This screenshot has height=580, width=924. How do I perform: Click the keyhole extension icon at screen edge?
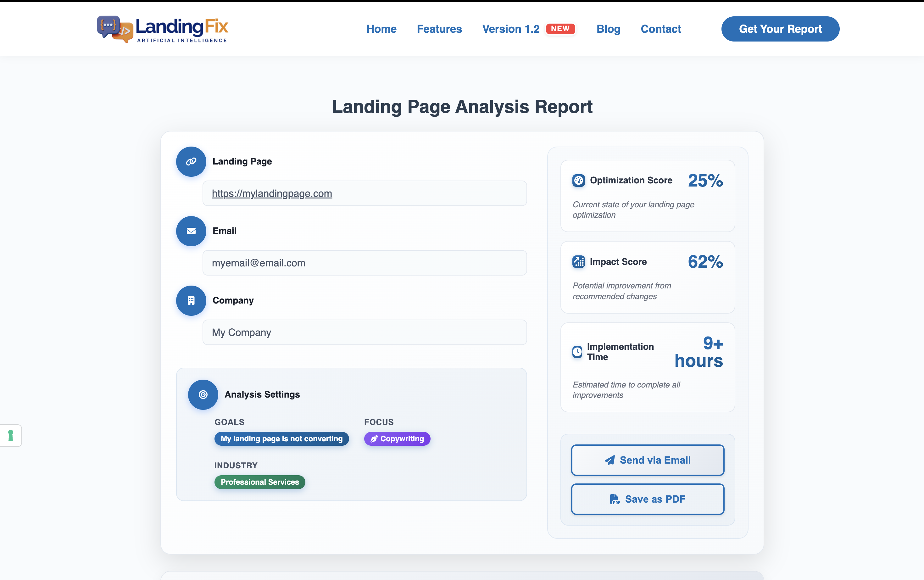pyautogui.click(x=10, y=435)
